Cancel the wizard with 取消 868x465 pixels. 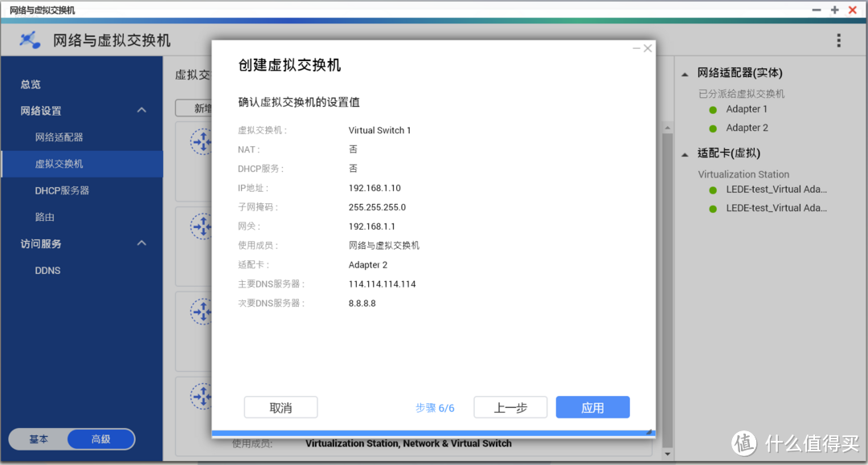[280, 407]
